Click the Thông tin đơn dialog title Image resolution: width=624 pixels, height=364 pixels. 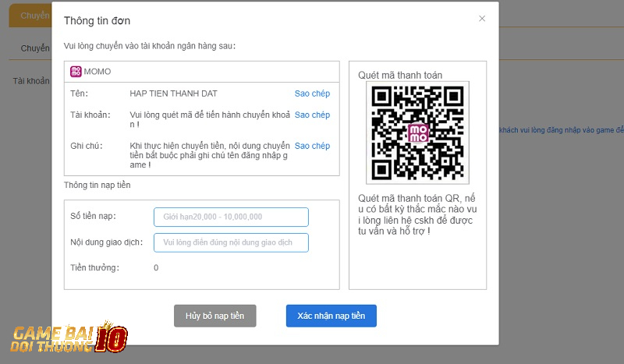pyautogui.click(x=97, y=21)
